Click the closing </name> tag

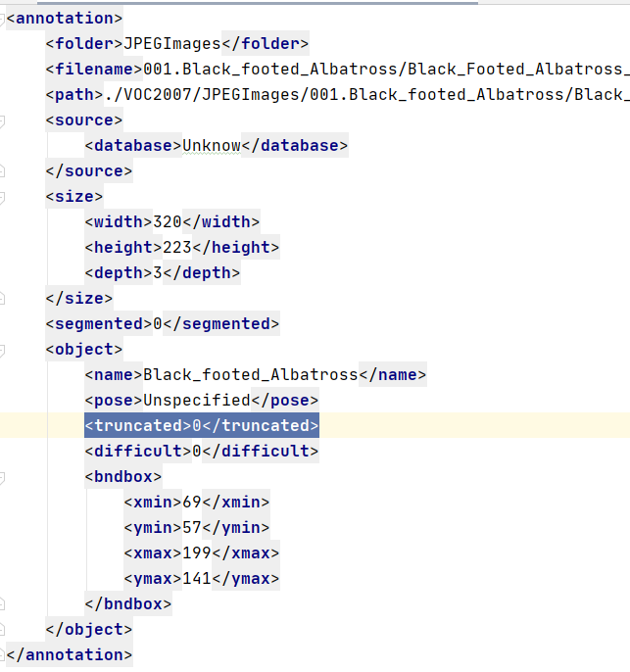coord(393,375)
